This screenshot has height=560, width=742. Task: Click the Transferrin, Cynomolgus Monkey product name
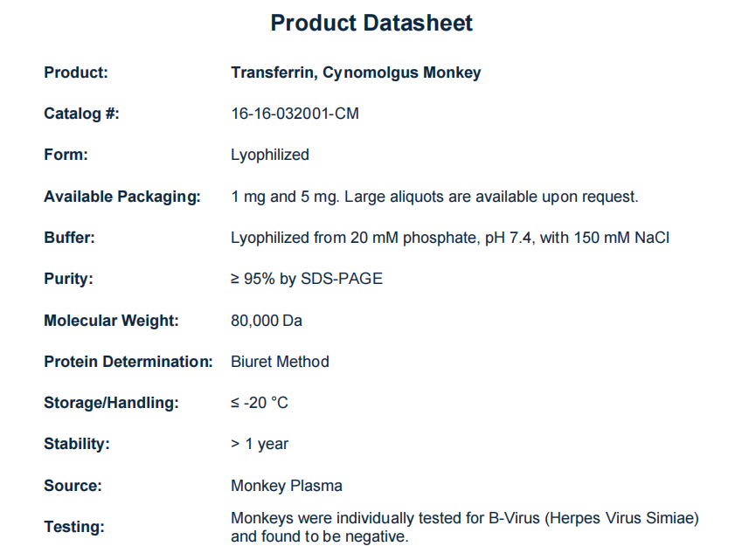click(356, 73)
